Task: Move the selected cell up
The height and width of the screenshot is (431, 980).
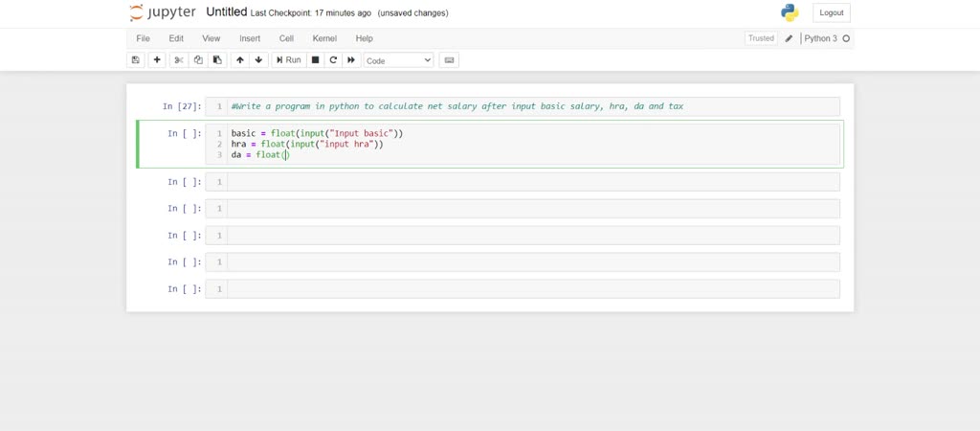Action: coord(240,60)
